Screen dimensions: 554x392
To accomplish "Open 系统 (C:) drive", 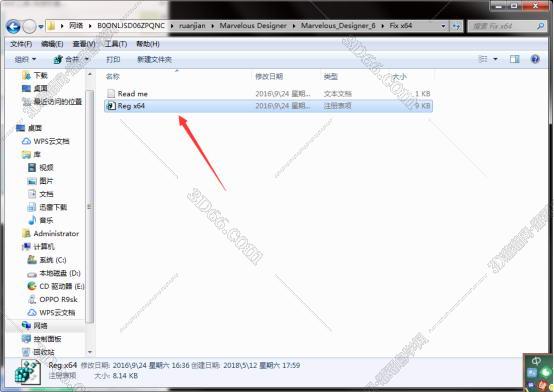I will (53, 260).
